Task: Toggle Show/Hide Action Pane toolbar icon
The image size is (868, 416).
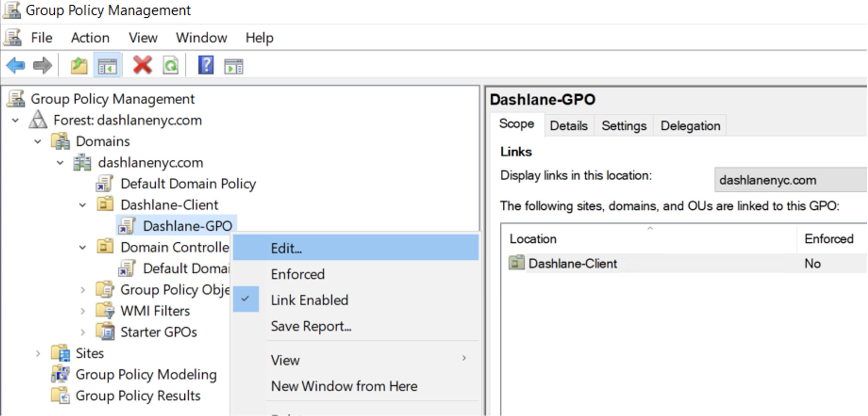Action: [233, 67]
